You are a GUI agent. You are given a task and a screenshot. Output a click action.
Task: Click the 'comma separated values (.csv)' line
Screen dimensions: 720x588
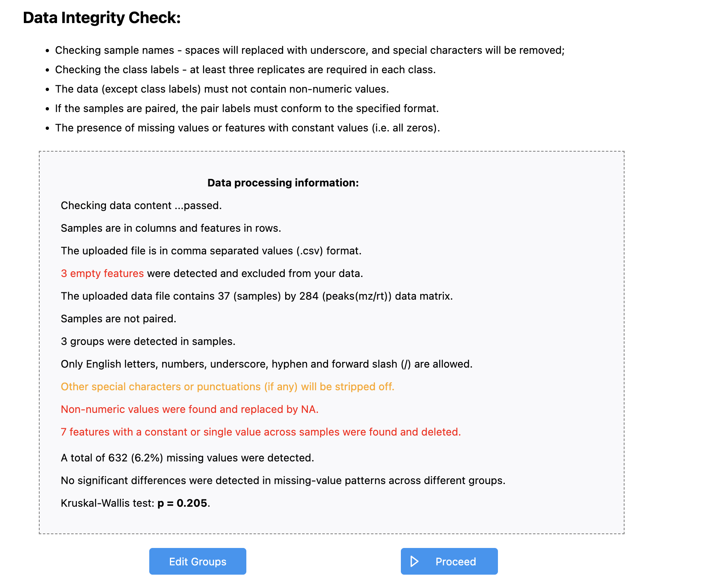point(211,251)
